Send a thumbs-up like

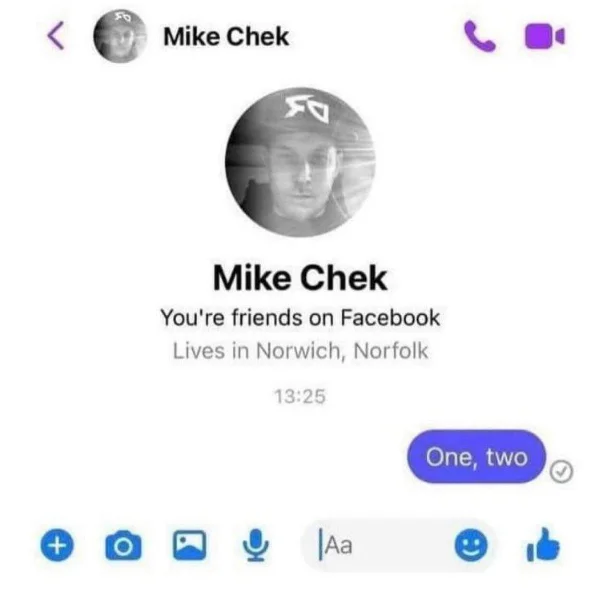coord(543,545)
